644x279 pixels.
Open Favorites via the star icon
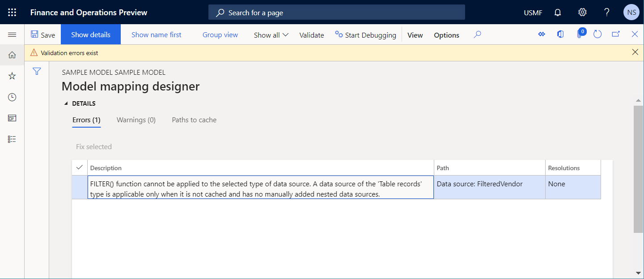(12, 76)
